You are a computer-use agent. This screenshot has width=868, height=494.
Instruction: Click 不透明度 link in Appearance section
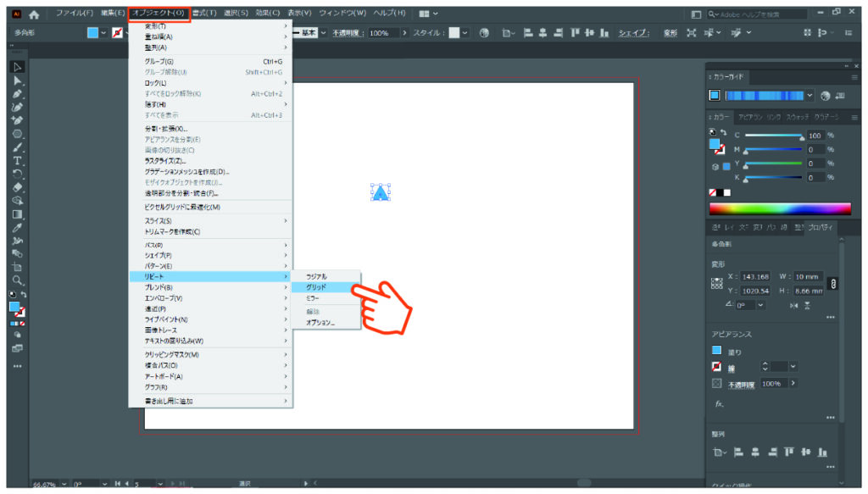click(x=741, y=385)
